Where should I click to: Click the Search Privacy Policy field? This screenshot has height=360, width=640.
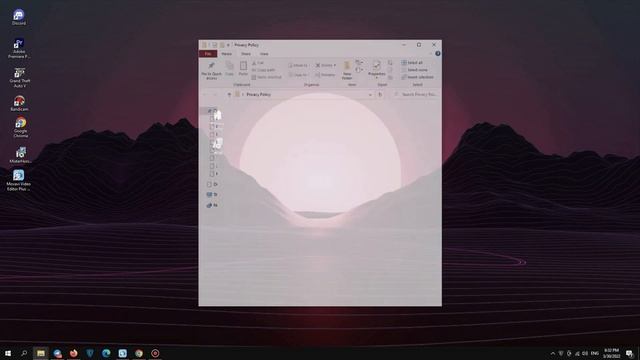coord(416,94)
